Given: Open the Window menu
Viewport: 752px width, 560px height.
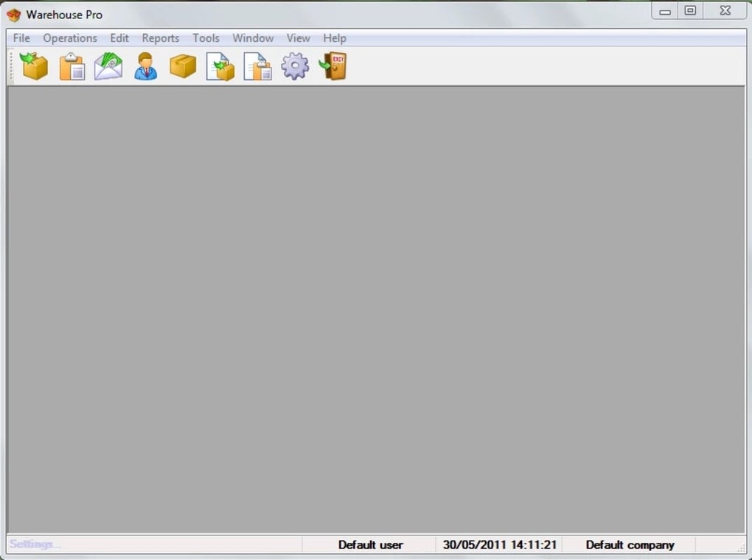Looking at the screenshot, I should [x=253, y=38].
